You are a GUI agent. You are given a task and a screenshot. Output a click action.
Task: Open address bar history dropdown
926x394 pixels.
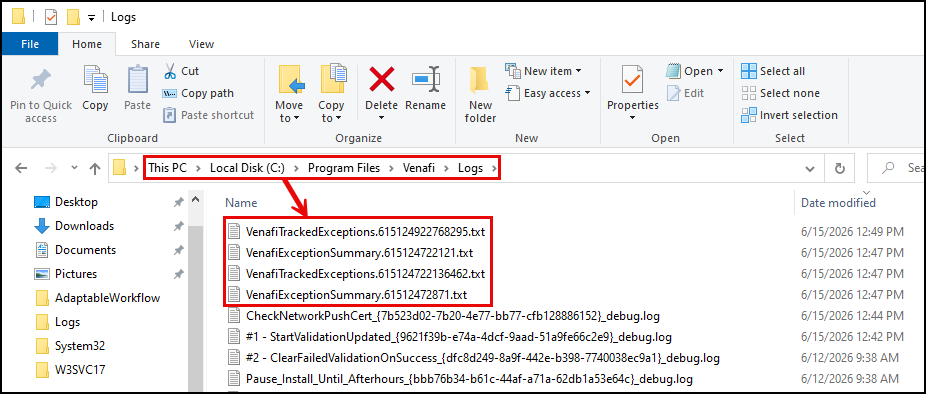point(810,168)
